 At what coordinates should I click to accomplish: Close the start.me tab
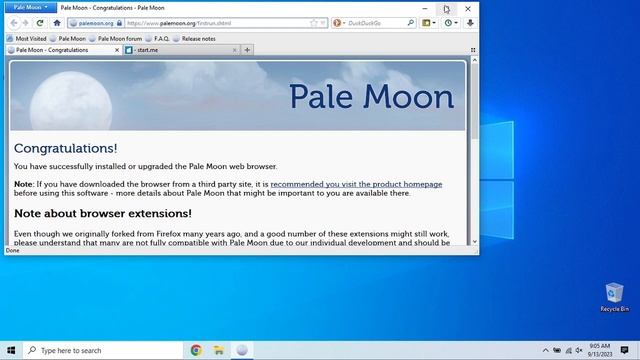(x=234, y=50)
